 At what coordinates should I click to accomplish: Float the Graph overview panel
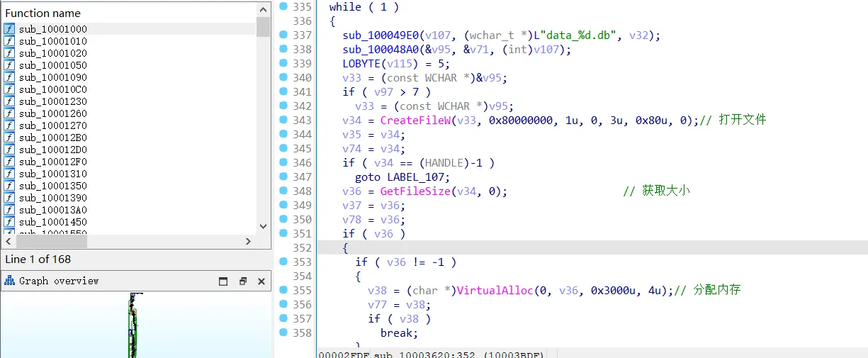point(242,281)
